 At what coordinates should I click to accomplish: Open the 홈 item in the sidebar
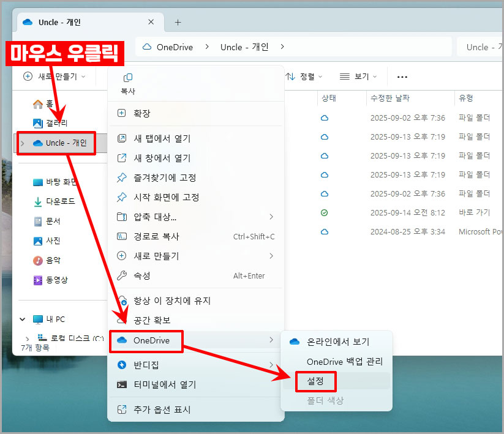point(38,103)
